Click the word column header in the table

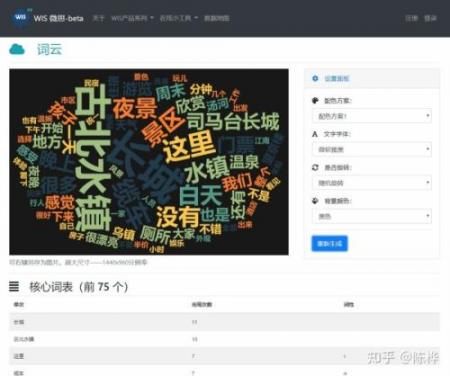(19, 304)
